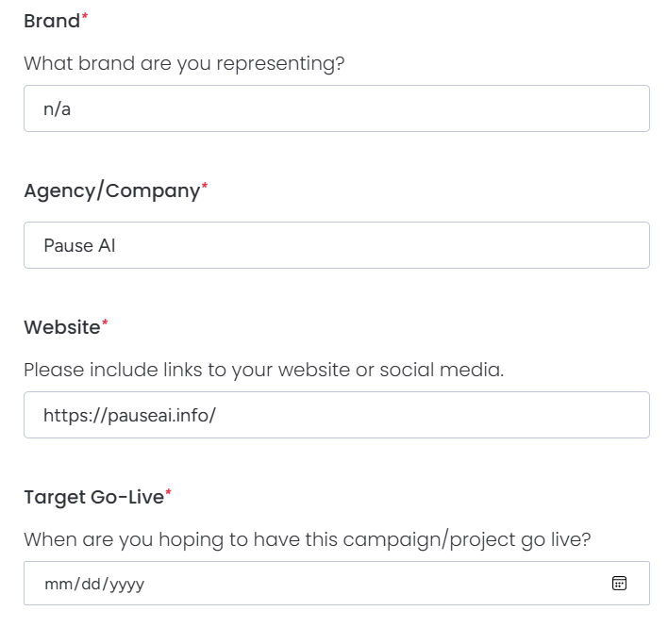This screenshot has width=668, height=644.
Task: Click the Website URL input field
Action: [336, 415]
